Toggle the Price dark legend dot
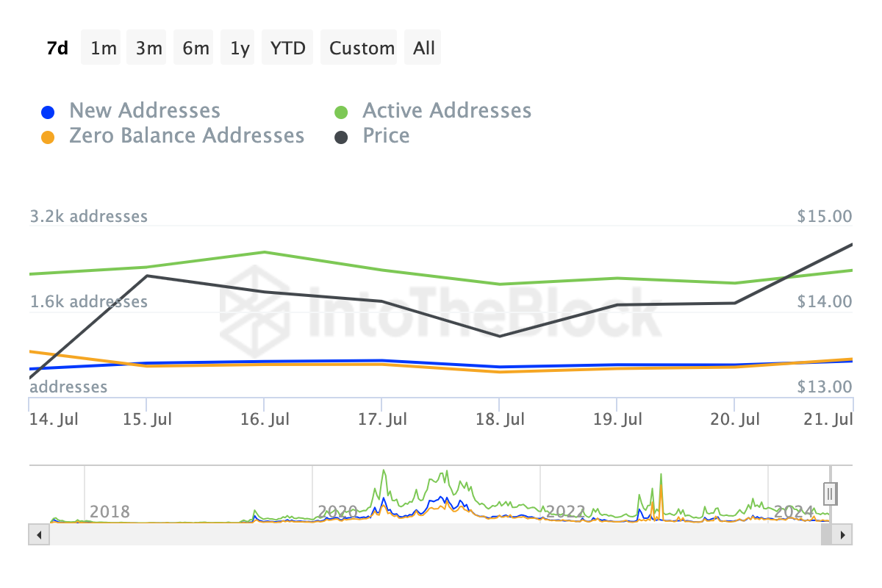 pyautogui.click(x=341, y=137)
